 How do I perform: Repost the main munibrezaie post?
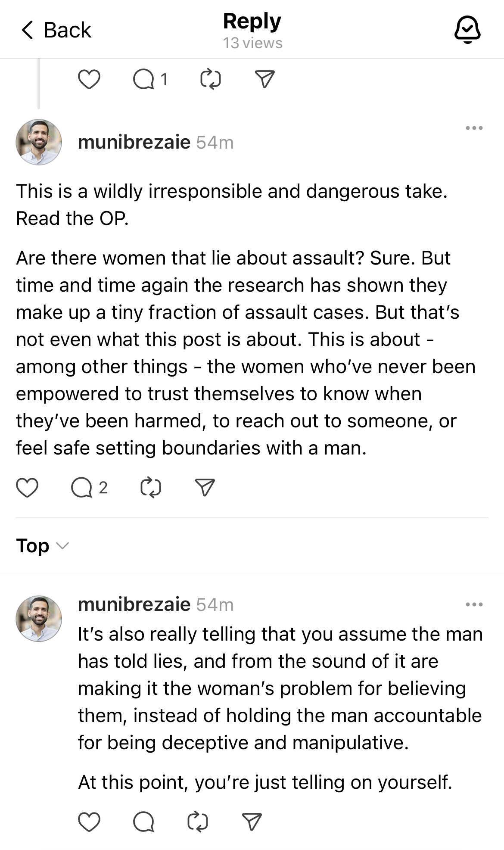[151, 488]
